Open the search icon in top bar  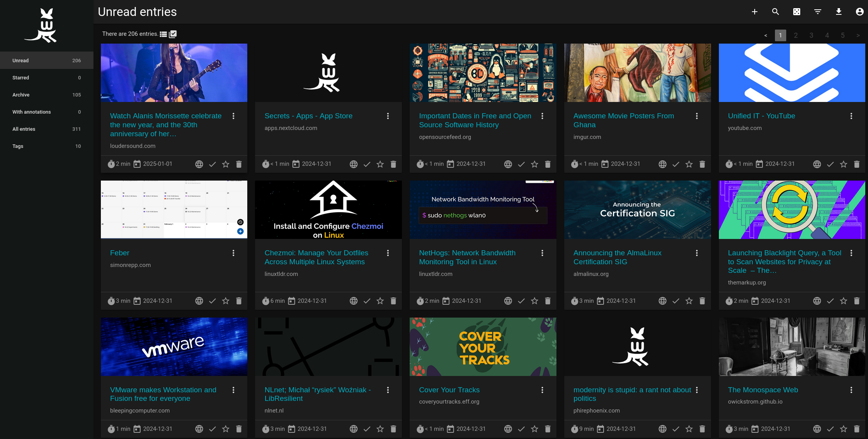775,12
